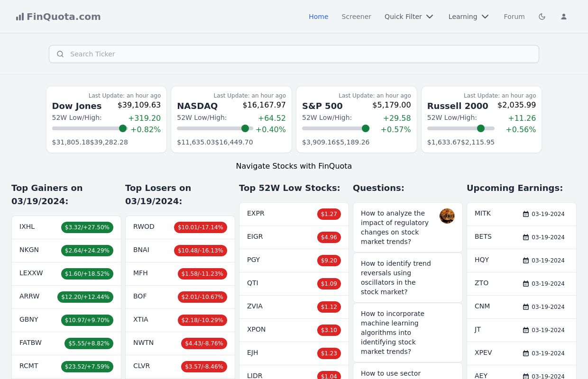Click calendar icon beside MITK earnings

click(525, 214)
